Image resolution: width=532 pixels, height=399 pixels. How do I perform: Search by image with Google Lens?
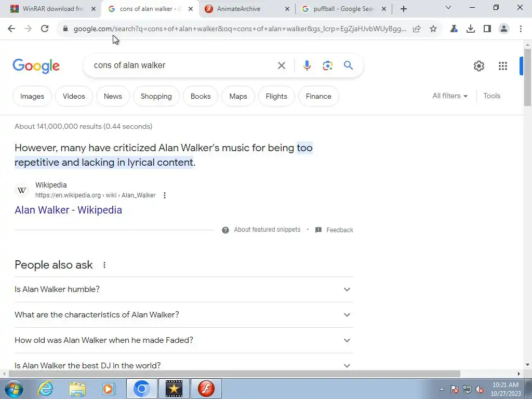[x=328, y=65]
